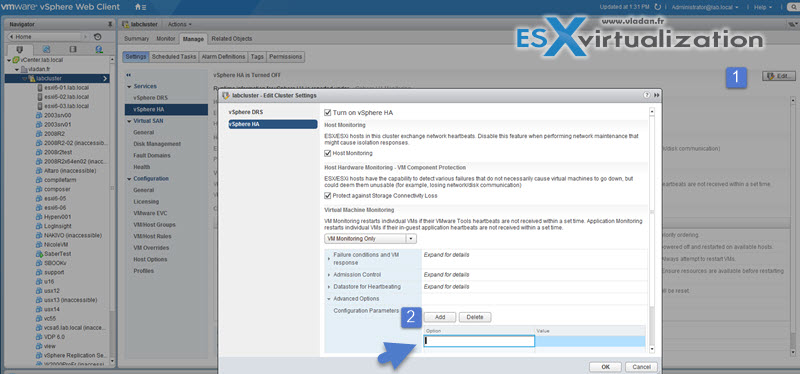Select the VMs and Templates navigator tab icon

(46, 49)
